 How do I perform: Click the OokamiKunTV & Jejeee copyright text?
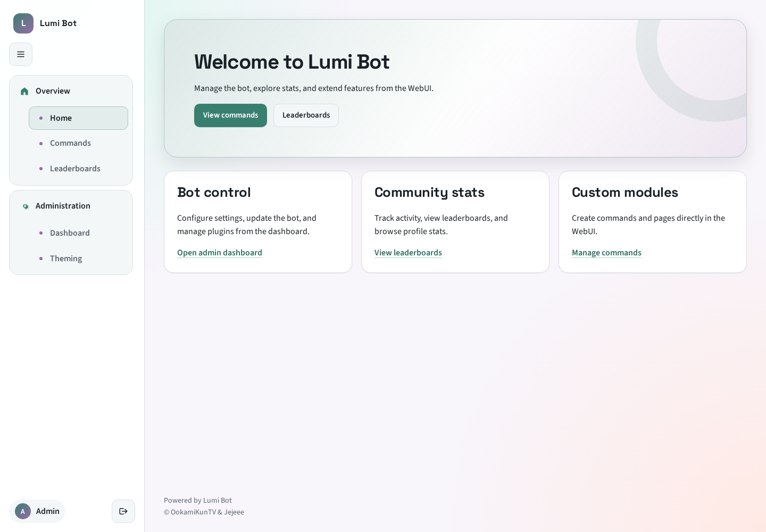click(x=204, y=512)
